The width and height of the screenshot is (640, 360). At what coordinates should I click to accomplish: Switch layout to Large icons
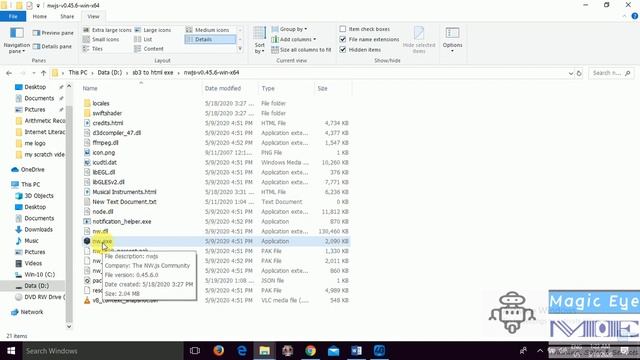[153, 30]
